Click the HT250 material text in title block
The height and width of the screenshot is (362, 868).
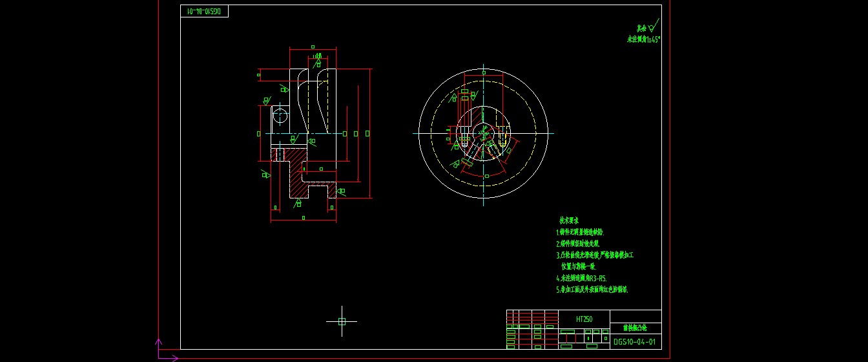pyautogui.click(x=584, y=319)
